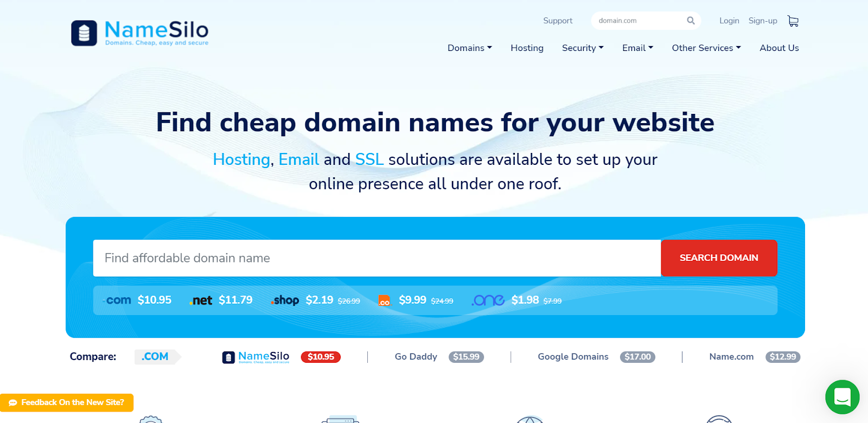
Task: Open the Hosting menu item
Action: pos(527,48)
